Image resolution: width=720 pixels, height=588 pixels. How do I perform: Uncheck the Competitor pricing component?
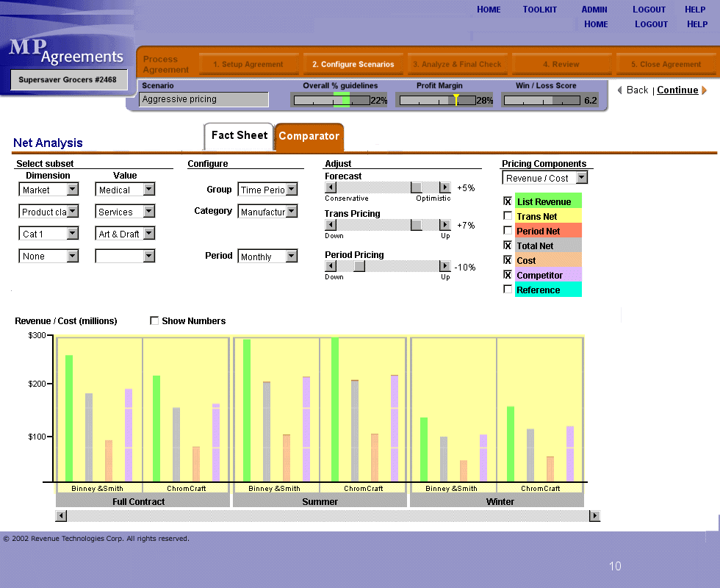pyautogui.click(x=508, y=275)
